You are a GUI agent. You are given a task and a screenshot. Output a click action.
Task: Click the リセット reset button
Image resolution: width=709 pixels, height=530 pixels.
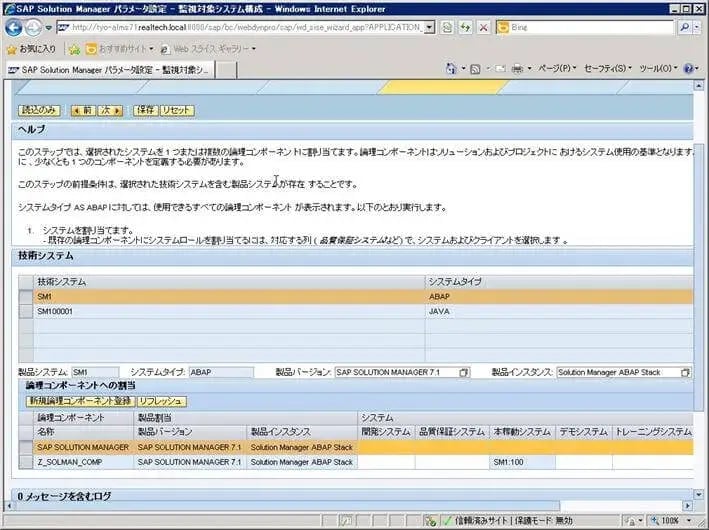coord(177,110)
